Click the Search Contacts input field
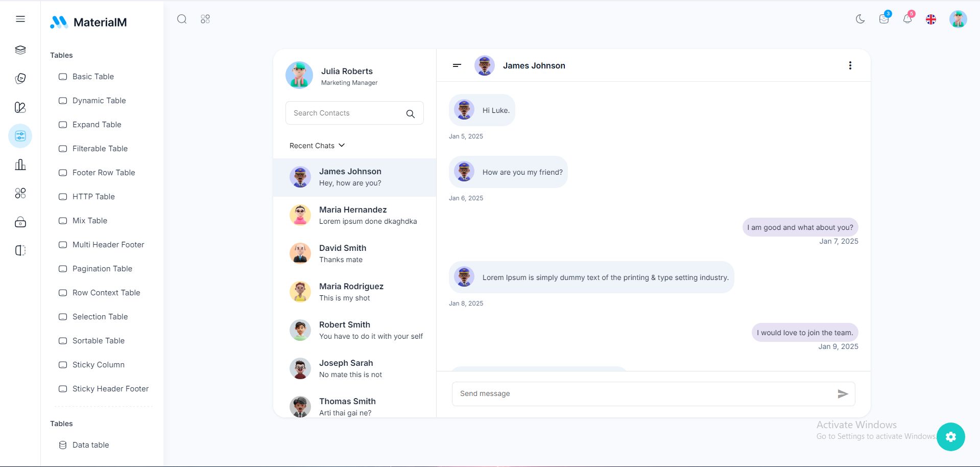Image resolution: width=980 pixels, height=467 pixels. (354, 113)
